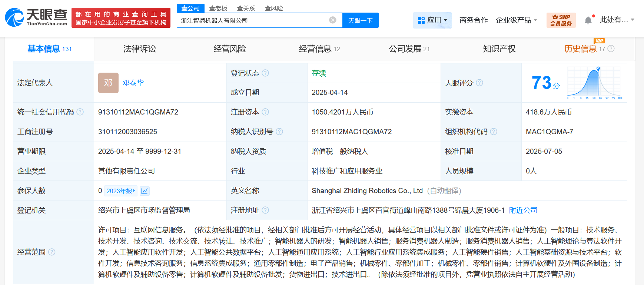Open help icon next to 历史信息 tab
Viewport: 644px width, 285px height.
[611, 49]
